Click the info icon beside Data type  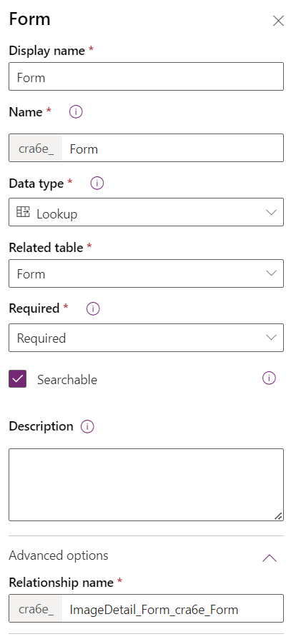97,183
